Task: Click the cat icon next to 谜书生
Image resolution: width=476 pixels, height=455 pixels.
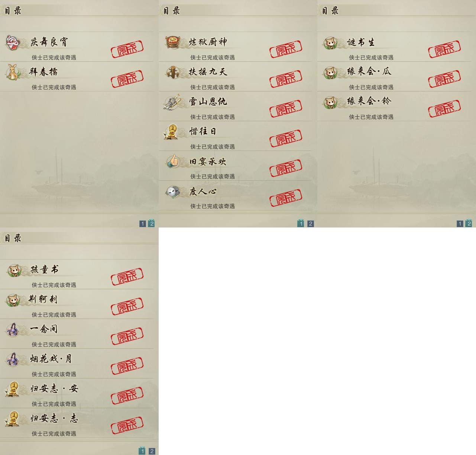Action: click(x=330, y=43)
